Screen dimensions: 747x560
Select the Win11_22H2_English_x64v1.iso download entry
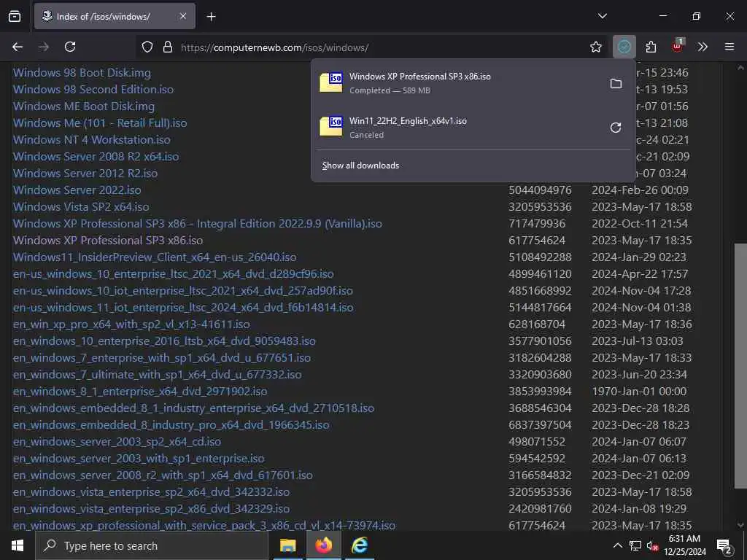[457, 128]
